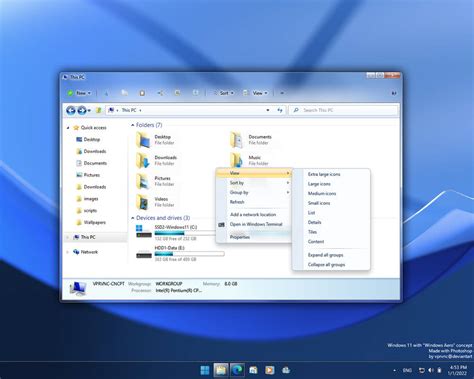Collapse the Folders (7) group
The width and height of the screenshot is (474, 379).
click(133, 125)
